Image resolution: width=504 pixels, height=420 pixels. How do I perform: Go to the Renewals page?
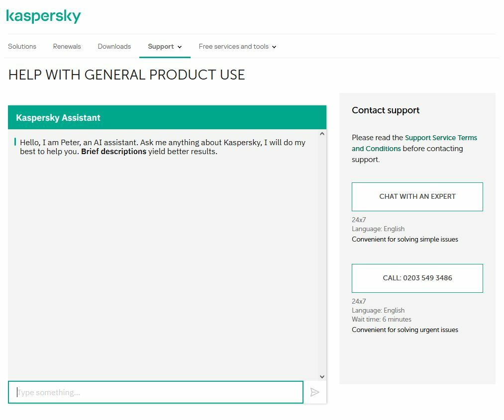pyautogui.click(x=67, y=46)
